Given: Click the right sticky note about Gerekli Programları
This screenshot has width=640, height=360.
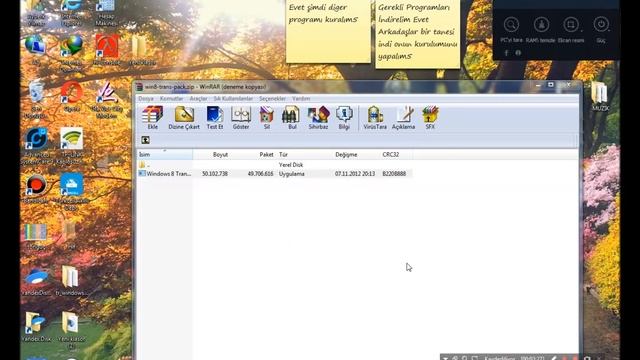Looking at the screenshot, I should [x=418, y=33].
